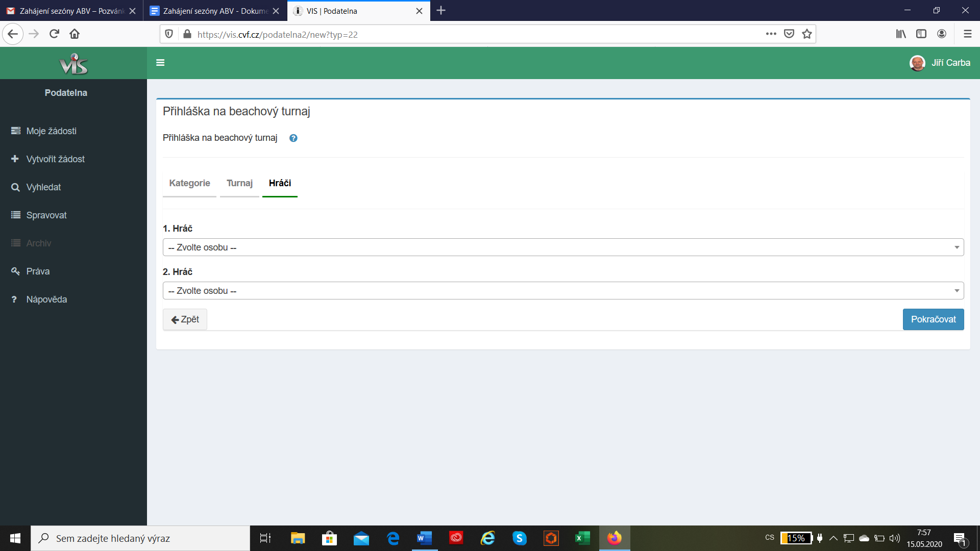Open Práva with key icon
The width and height of the screenshot is (980, 551).
click(38, 271)
